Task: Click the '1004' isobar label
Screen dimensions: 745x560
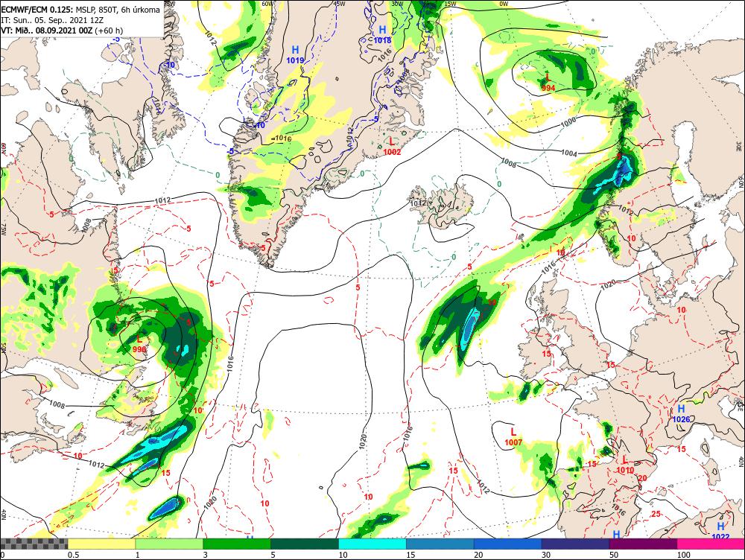Action: pyautogui.click(x=569, y=153)
